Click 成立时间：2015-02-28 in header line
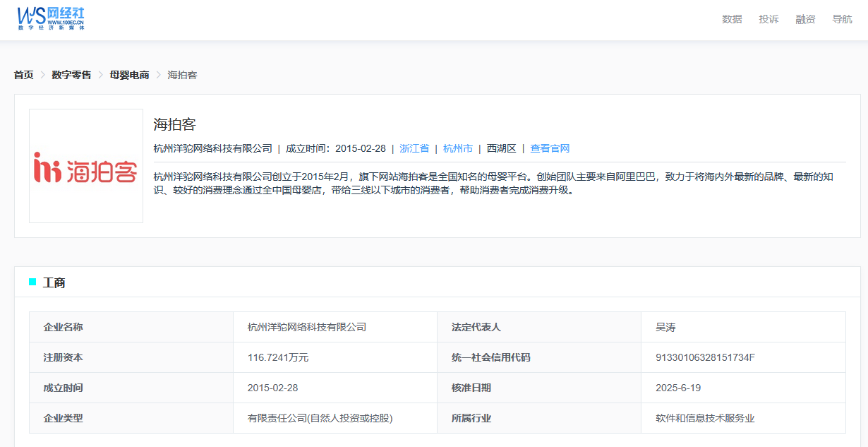Screen dimensions: 868x447 click(336, 148)
